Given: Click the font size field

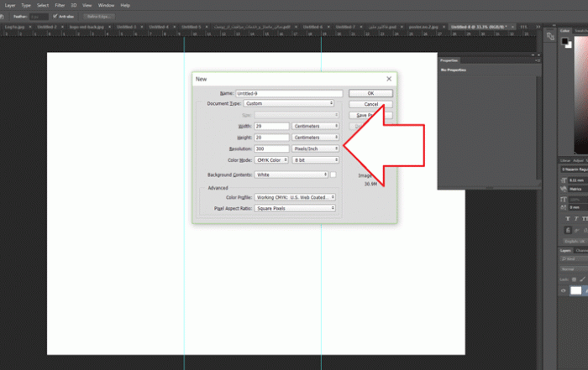Looking at the screenshot, I should [578, 180].
